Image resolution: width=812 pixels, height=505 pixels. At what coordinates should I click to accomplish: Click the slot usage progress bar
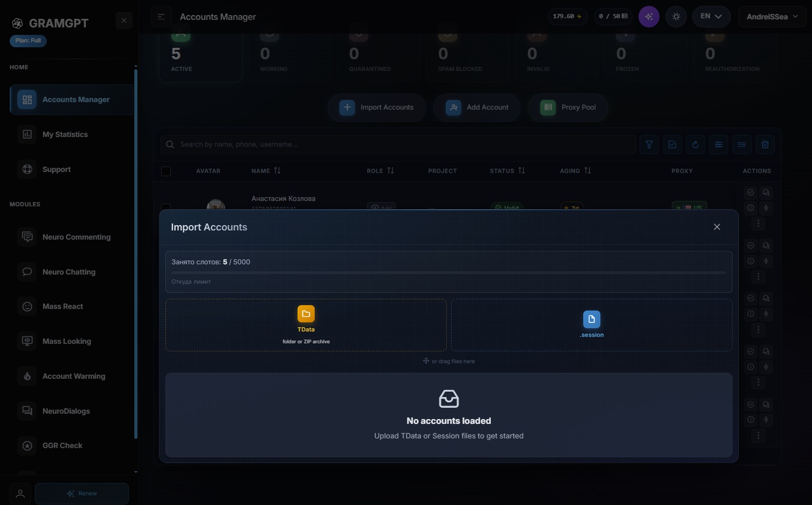[x=448, y=273]
